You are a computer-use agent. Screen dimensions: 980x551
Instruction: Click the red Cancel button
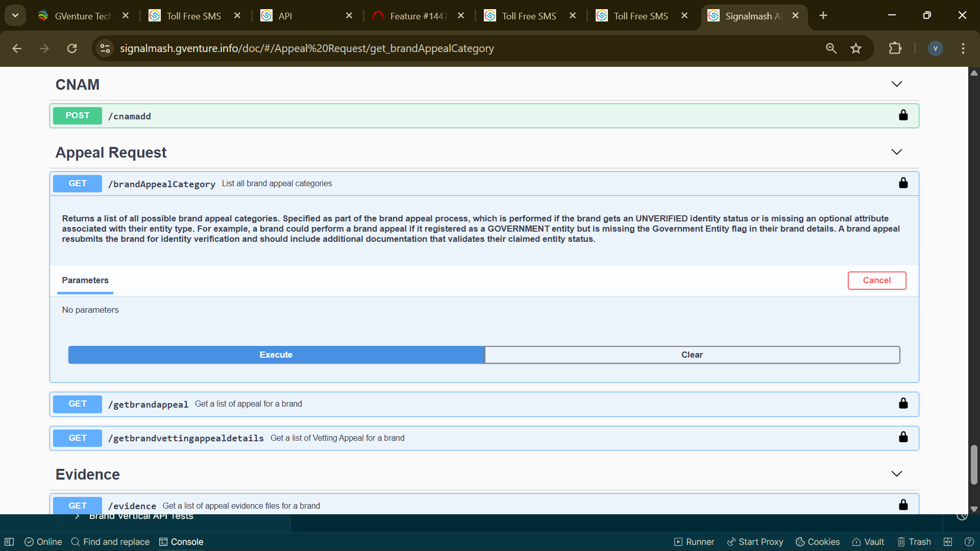click(x=876, y=281)
